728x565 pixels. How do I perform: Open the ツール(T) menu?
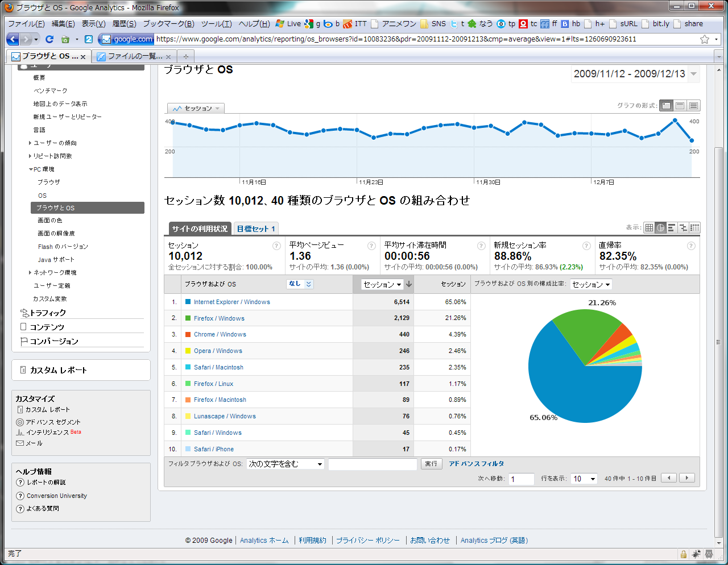pos(216,24)
